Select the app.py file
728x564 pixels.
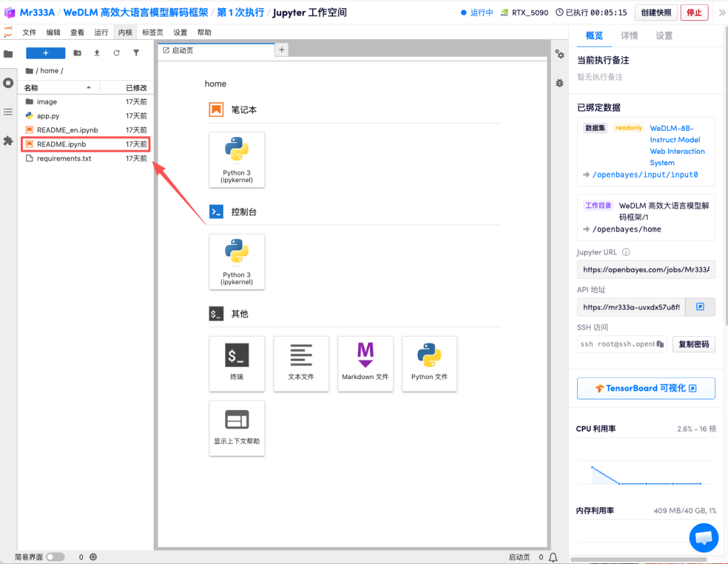tap(86, 115)
